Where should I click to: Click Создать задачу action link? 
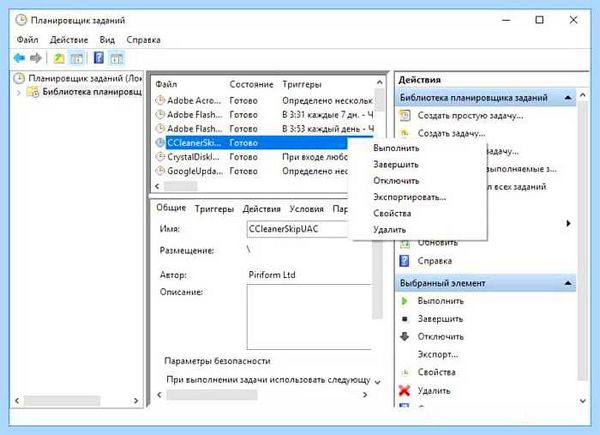452,133
